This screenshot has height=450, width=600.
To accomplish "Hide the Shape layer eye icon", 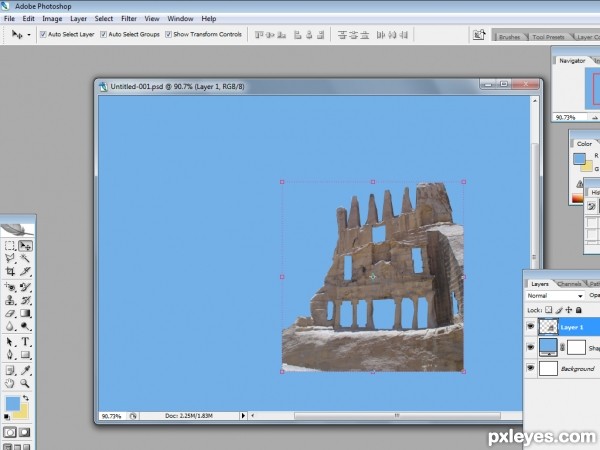I will click(530, 347).
